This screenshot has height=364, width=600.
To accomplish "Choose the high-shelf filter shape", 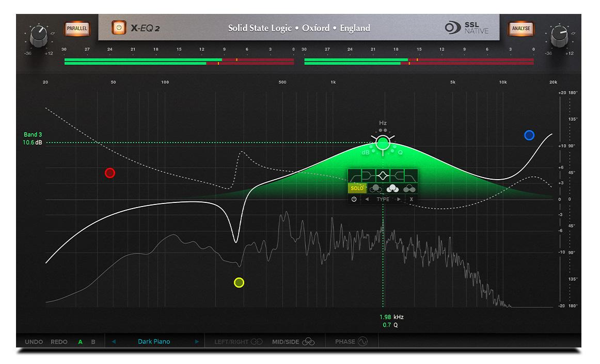I will (397, 176).
